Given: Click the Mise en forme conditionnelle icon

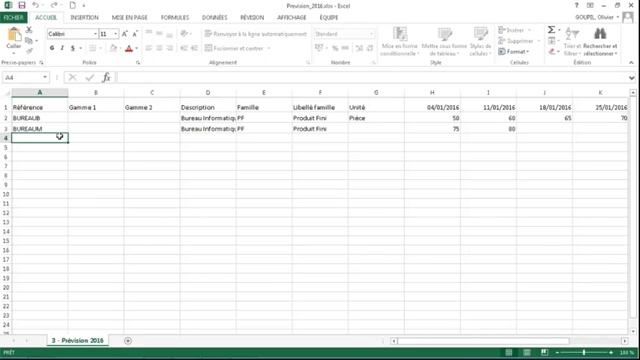Looking at the screenshot, I should pos(400,34).
